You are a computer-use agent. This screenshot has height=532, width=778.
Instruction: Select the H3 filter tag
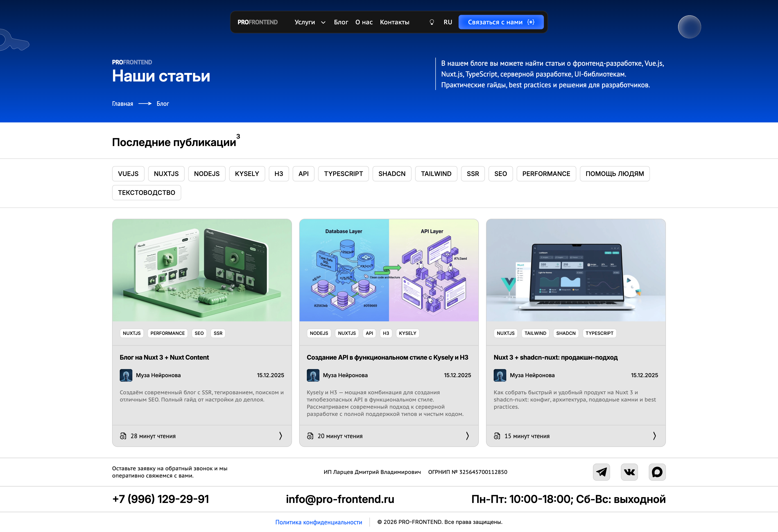click(x=278, y=174)
